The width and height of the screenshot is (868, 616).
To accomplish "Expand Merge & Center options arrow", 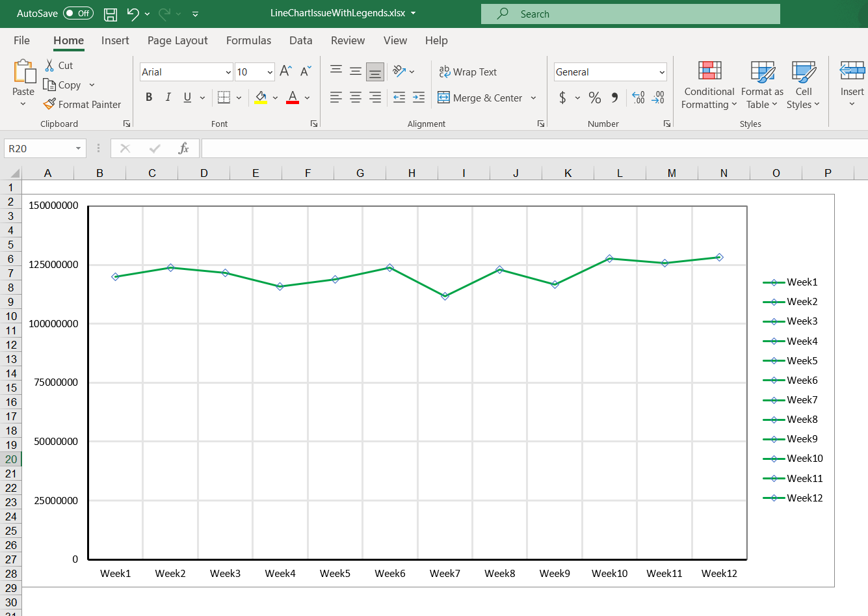I will pyautogui.click(x=533, y=98).
